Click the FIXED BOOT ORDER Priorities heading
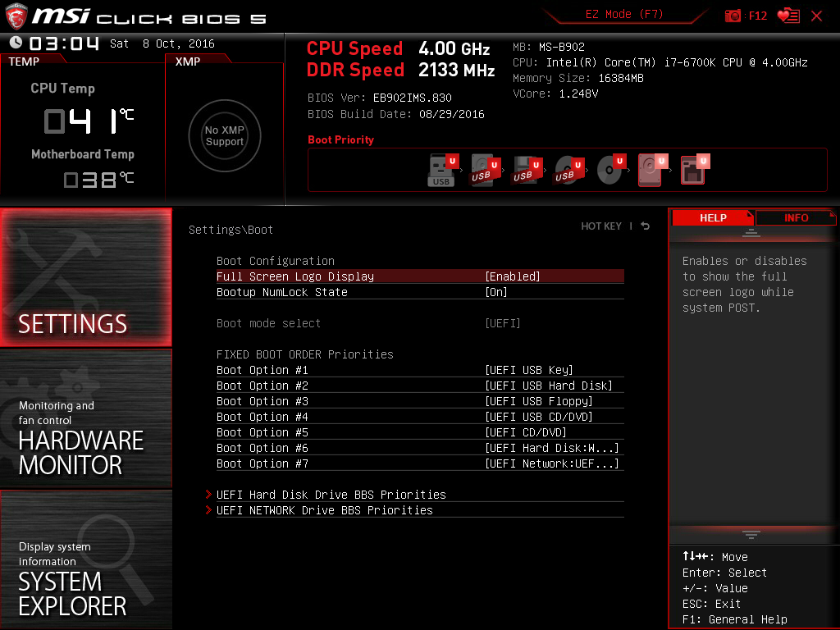This screenshot has width=840, height=630. (305, 354)
